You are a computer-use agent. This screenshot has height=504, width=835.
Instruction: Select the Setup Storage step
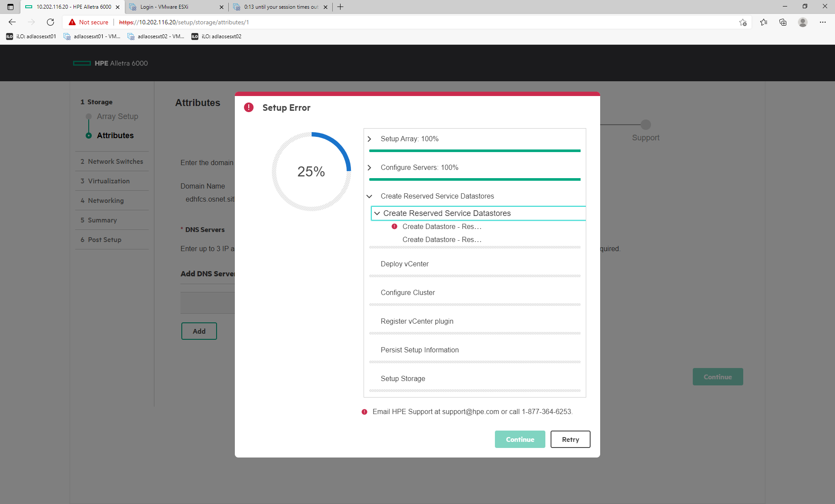pos(403,379)
